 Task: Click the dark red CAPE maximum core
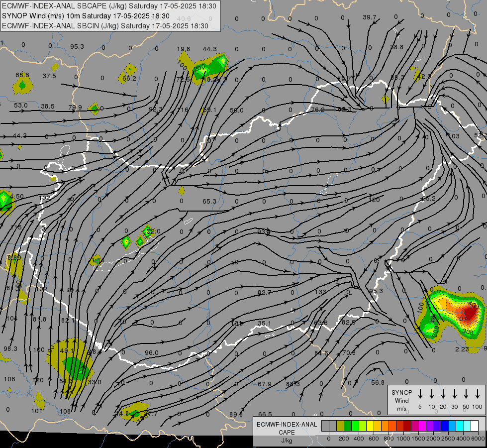[471, 313]
